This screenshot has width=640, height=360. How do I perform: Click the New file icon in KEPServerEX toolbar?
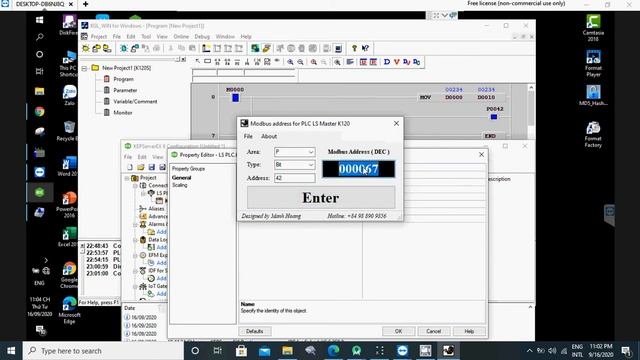(x=130, y=167)
